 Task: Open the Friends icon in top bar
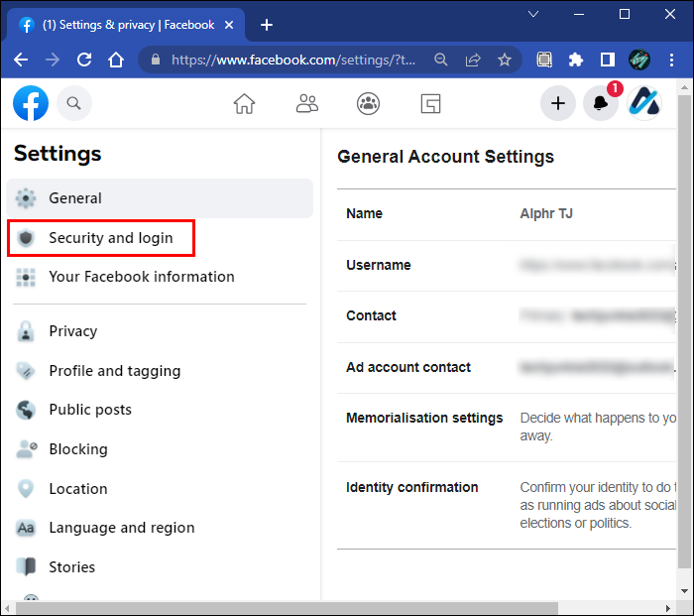(307, 103)
